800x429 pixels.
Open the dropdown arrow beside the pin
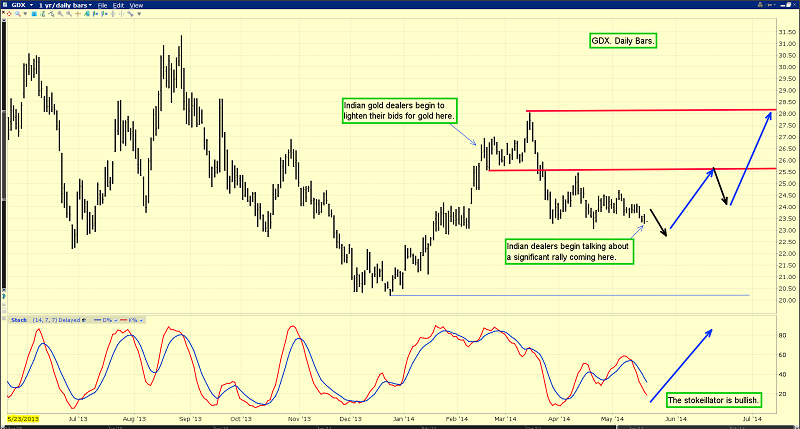click(774, 5)
